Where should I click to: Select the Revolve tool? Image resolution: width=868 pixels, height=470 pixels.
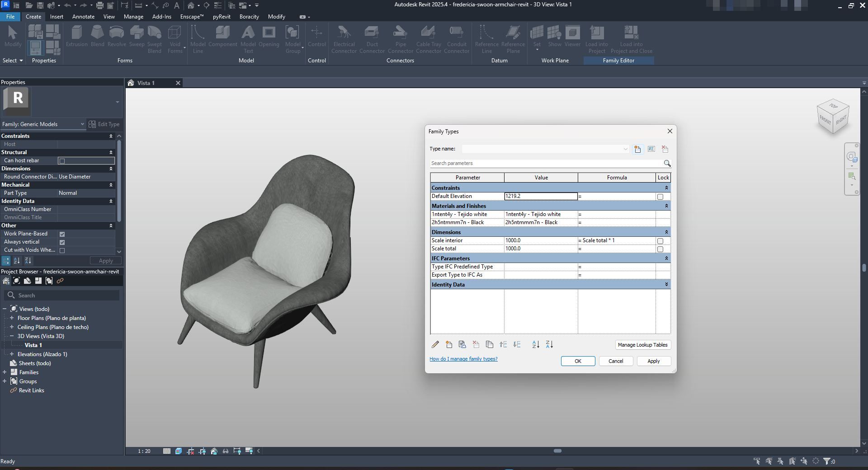coord(117,36)
